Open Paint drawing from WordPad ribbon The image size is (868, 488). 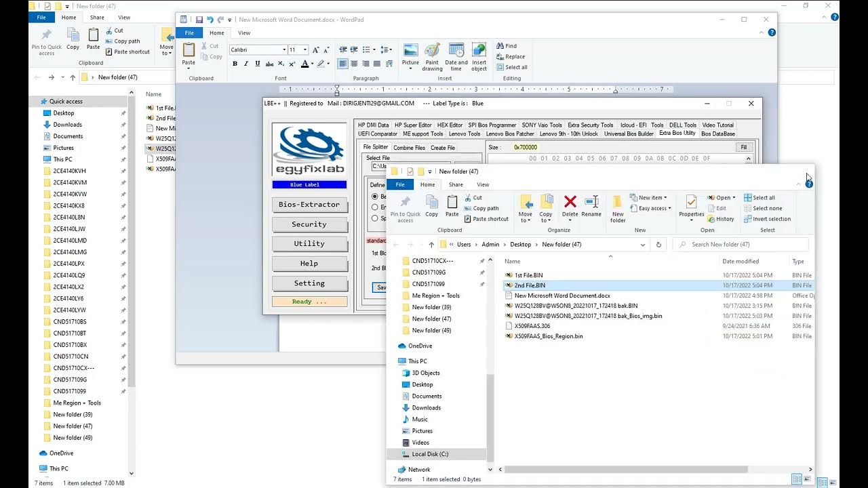click(x=432, y=57)
